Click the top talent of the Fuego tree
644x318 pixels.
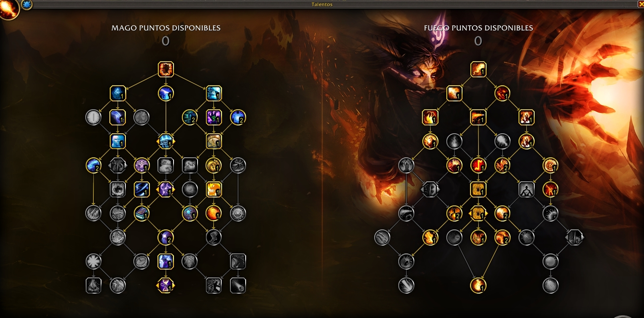pos(478,69)
